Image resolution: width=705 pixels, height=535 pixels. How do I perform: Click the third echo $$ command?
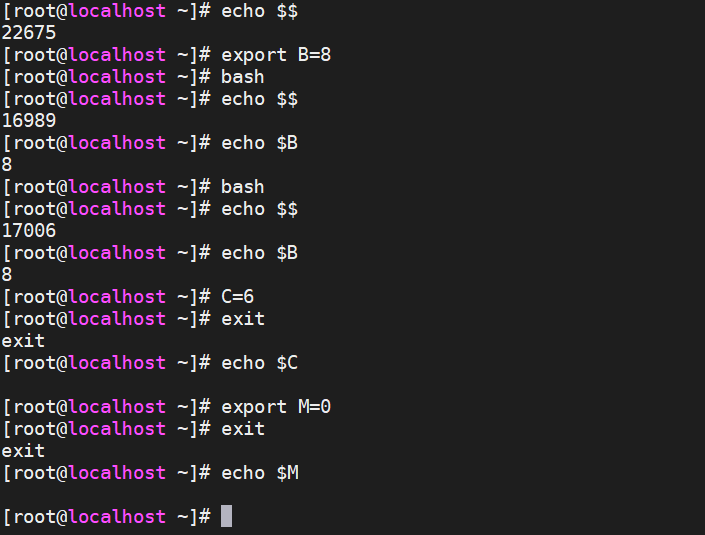[259, 209]
